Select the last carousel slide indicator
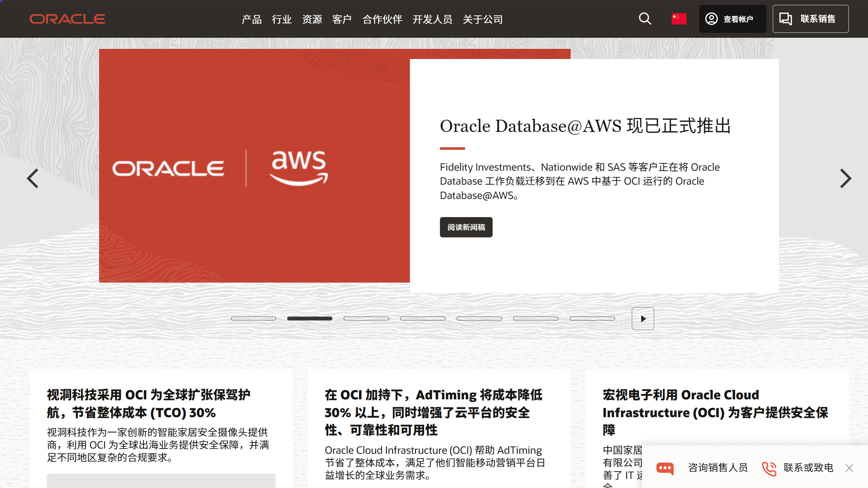 (592, 318)
